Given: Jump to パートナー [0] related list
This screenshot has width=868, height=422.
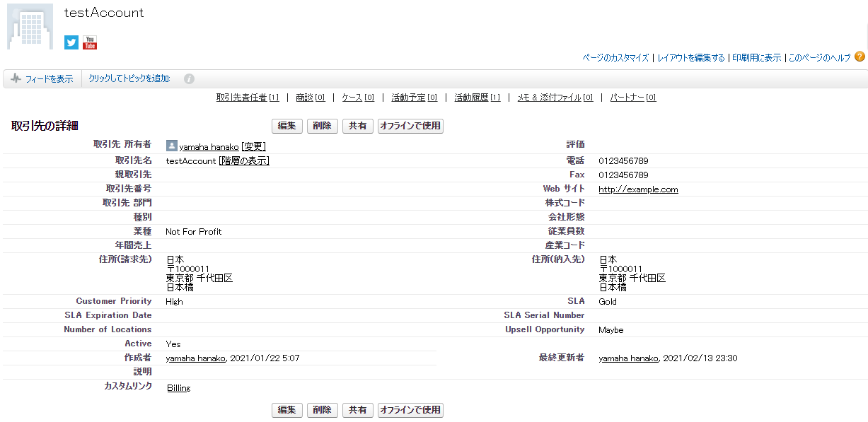Looking at the screenshot, I should coord(633,98).
